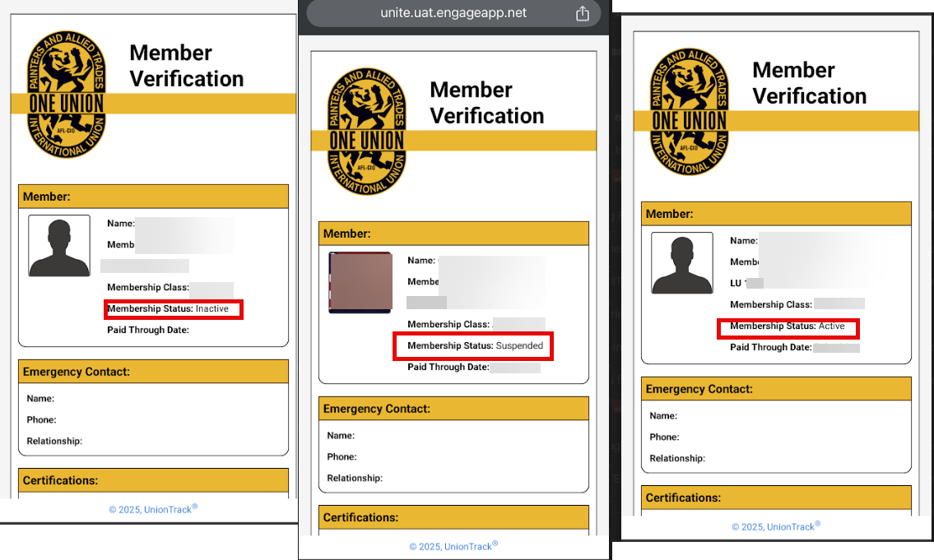Select 'Membership Status: Inactive' text

click(168, 309)
